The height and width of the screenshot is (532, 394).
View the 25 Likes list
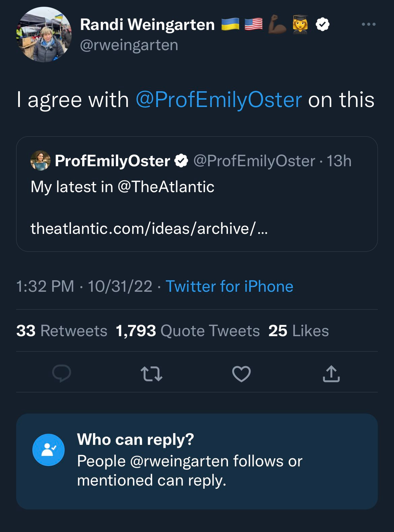tap(298, 331)
